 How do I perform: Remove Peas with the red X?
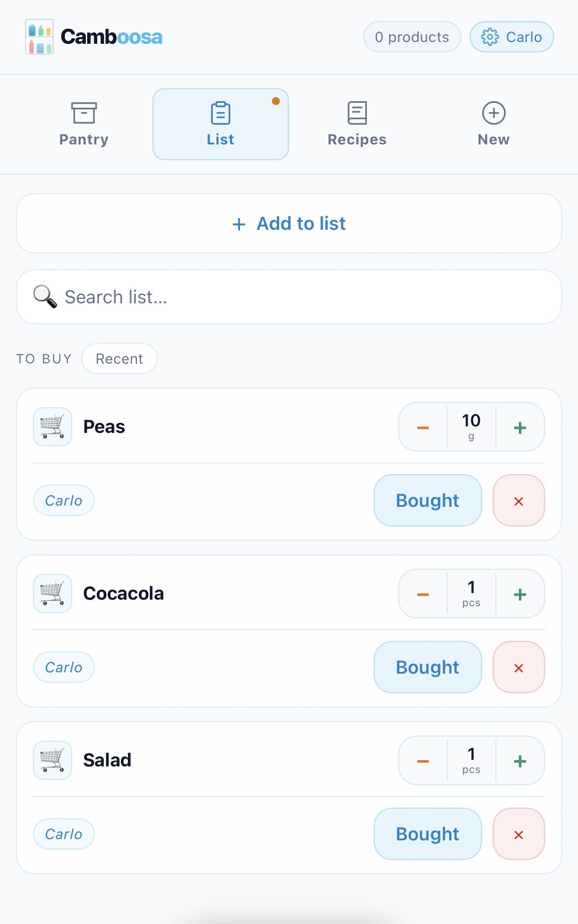[518, 501]
